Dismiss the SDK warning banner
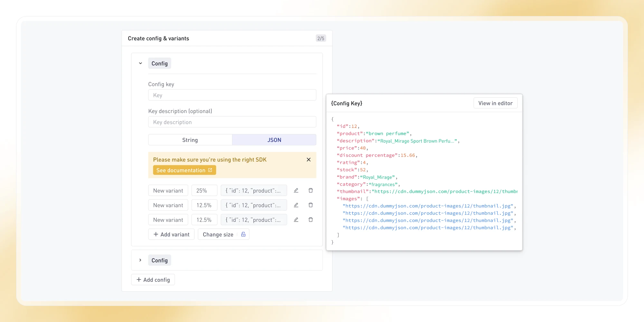Viewport: 644px width, 322px height. pyautogui.click(x=308, y=159)
